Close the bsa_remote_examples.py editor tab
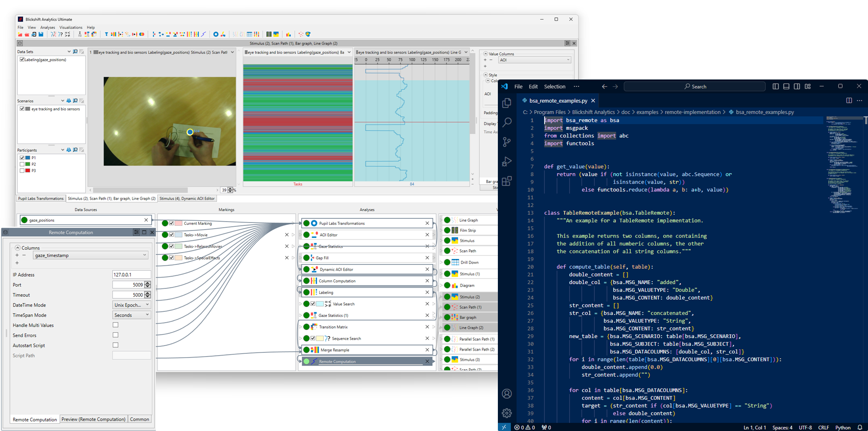The image size is (868, 431). pos(593,101)
